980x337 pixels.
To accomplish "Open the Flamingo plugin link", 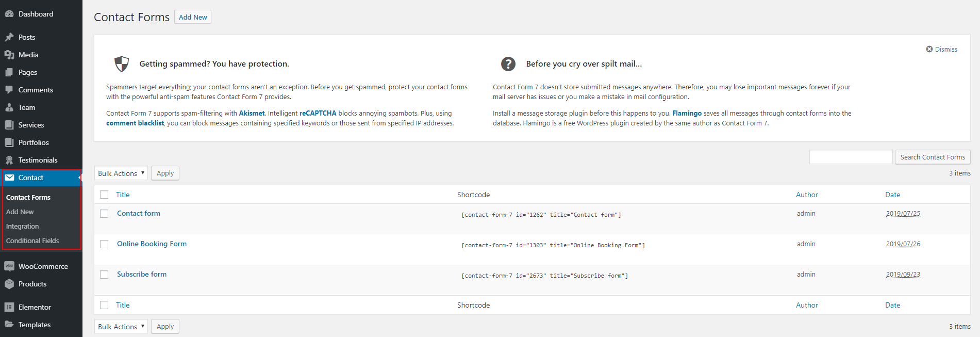I will (687, 113).
